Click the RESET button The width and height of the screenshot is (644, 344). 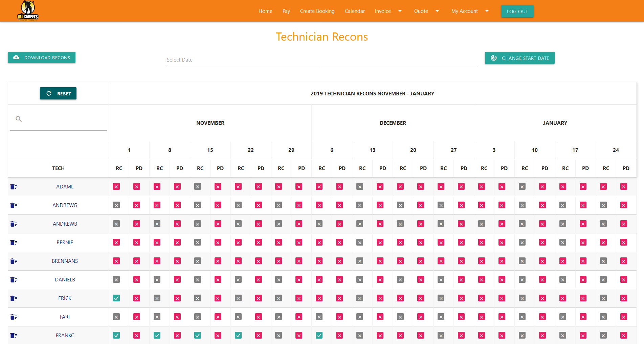pos(58,93)
